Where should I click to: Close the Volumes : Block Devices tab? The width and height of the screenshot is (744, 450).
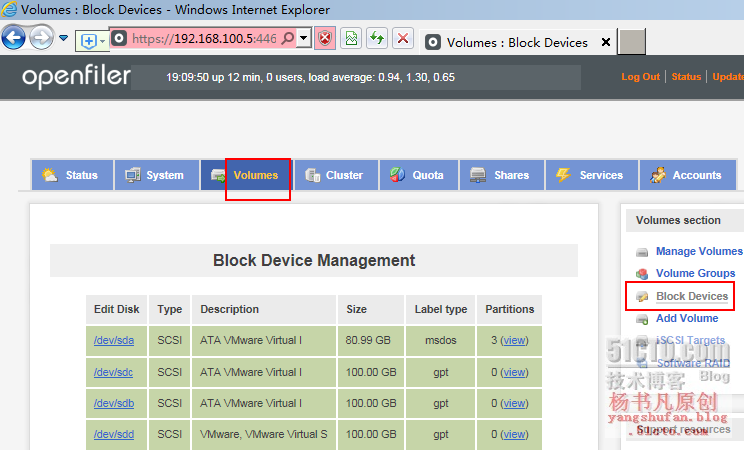tap(606, 42)
